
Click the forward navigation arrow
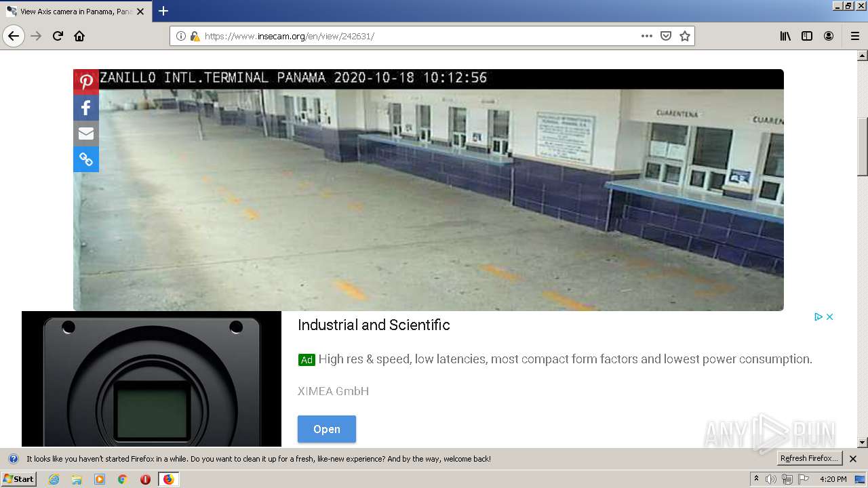coord(36,36)
